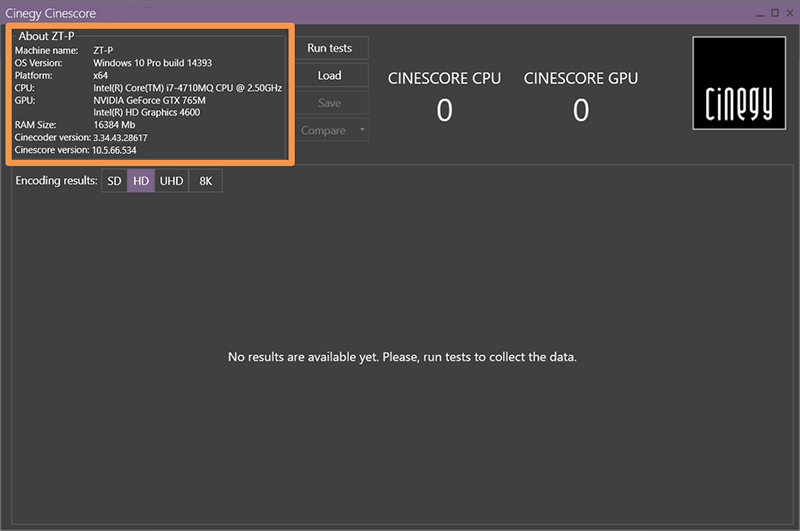
Task: Click the greyed-out Save button
Action: pyautogui.click(x=331, y=103)
